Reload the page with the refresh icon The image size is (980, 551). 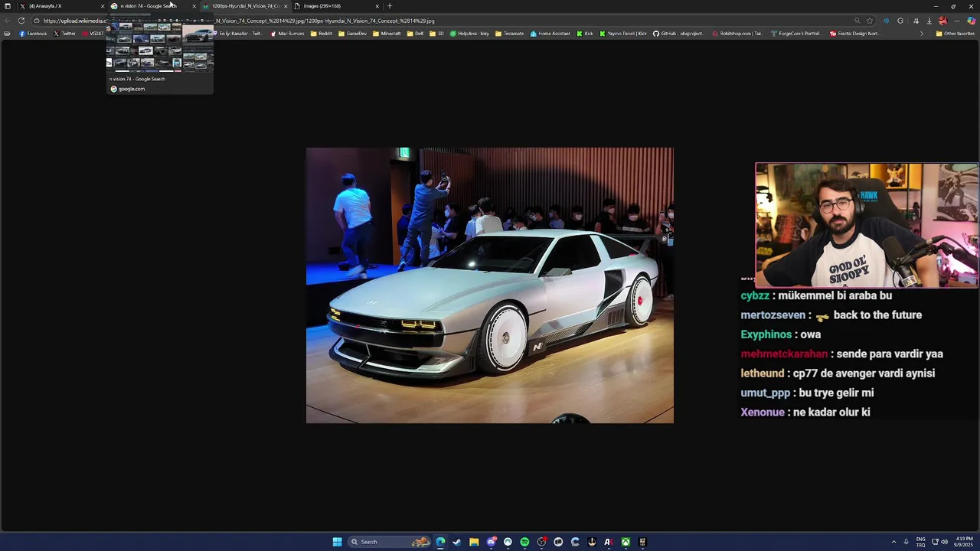click(x=21, y=21)
